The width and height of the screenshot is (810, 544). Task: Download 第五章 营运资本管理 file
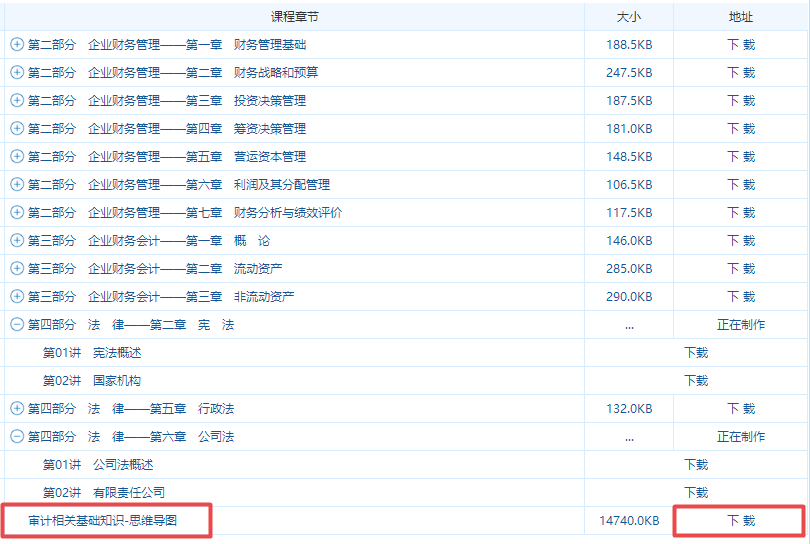pyautogui.click(x=741, y=157)
